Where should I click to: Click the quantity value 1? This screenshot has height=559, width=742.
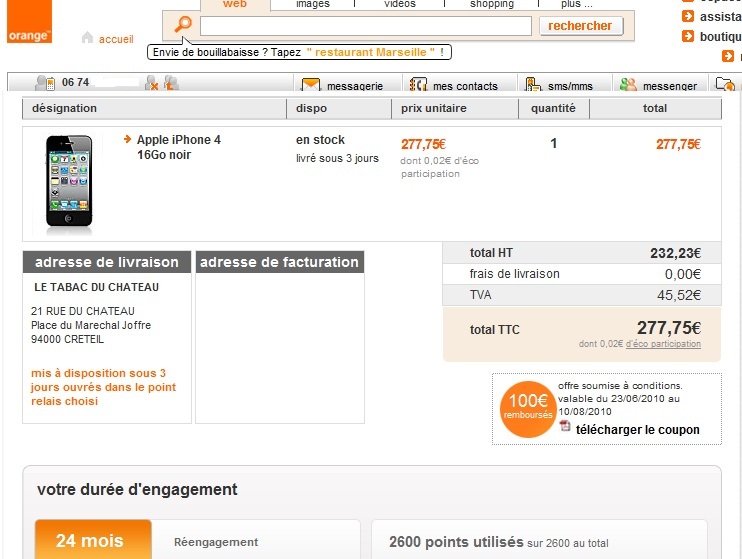(x=554, y=143)
